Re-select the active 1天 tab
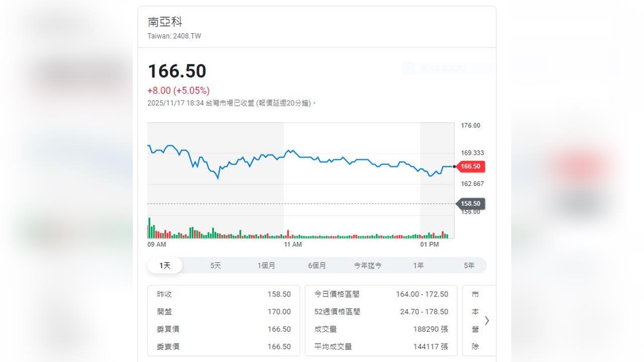This screenshot has height=362, width=644. coord(165,265)
